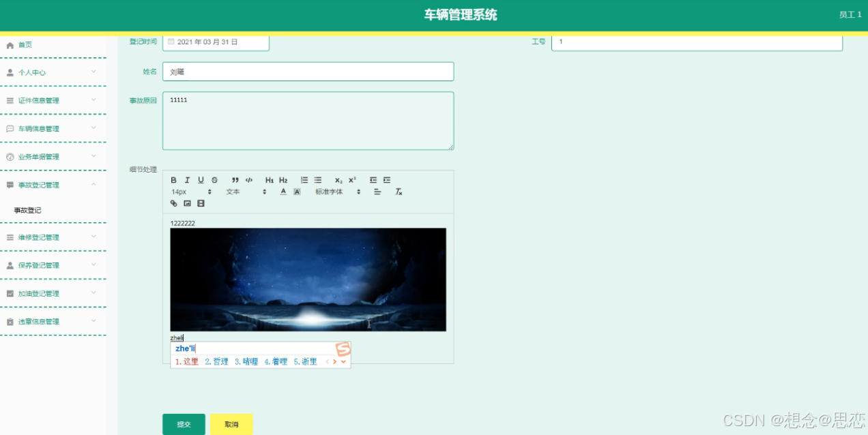Insert a video in editor

tap(201, 203)
